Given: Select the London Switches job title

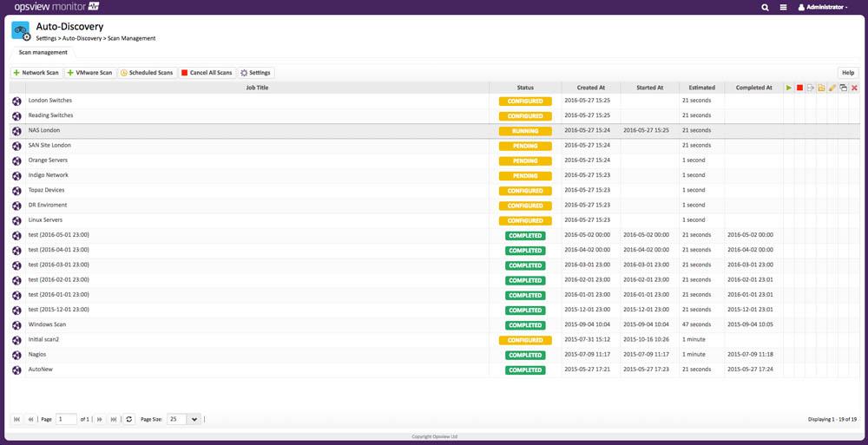Looking at the screenshot, I should 49,100.
